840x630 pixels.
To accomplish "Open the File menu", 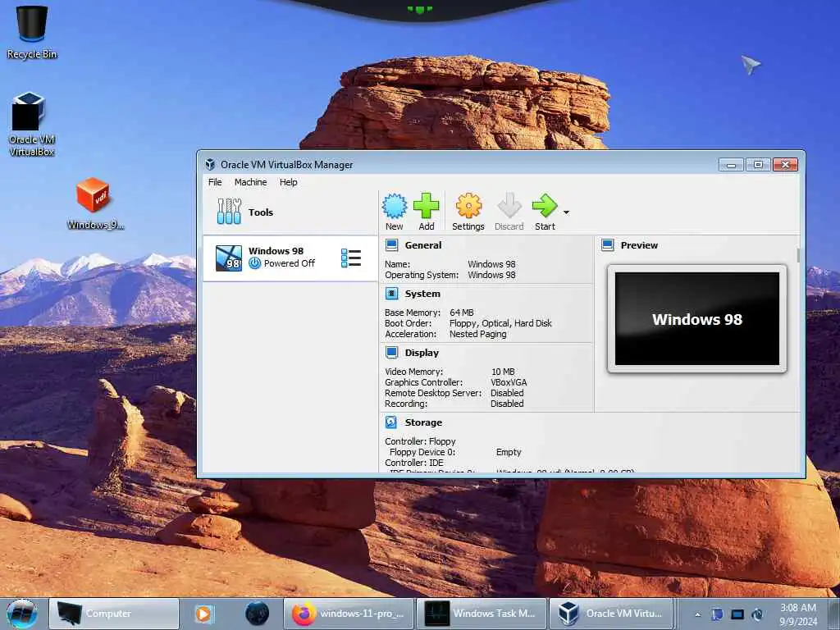I will [215, 182].
